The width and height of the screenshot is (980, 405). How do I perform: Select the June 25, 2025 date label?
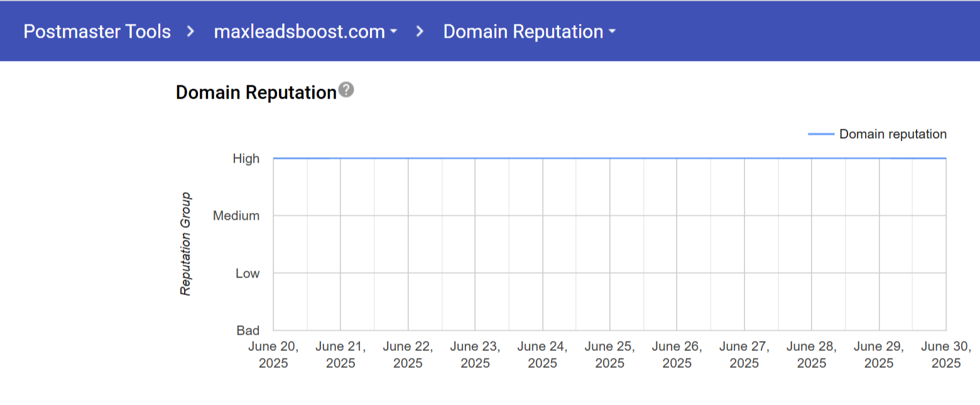pos(609,355)
